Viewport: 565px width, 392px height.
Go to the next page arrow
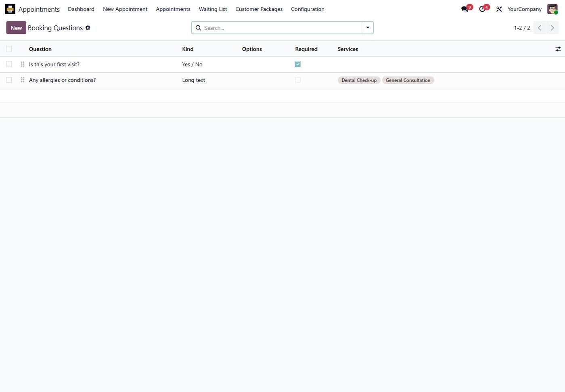[552, 28]
